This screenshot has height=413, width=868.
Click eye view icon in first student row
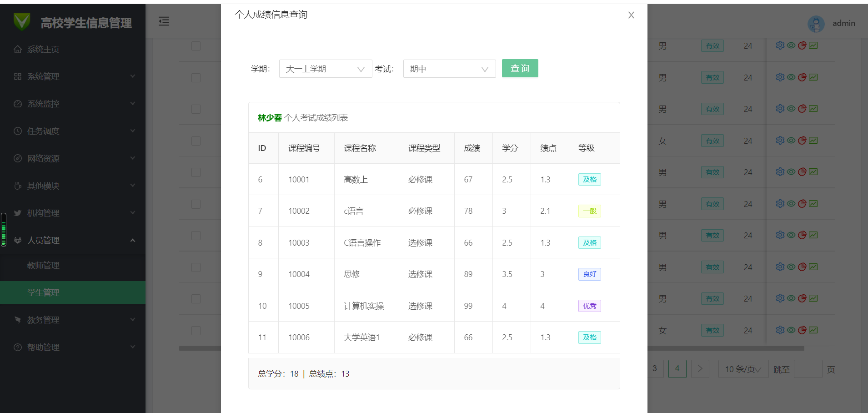(791, 45)
